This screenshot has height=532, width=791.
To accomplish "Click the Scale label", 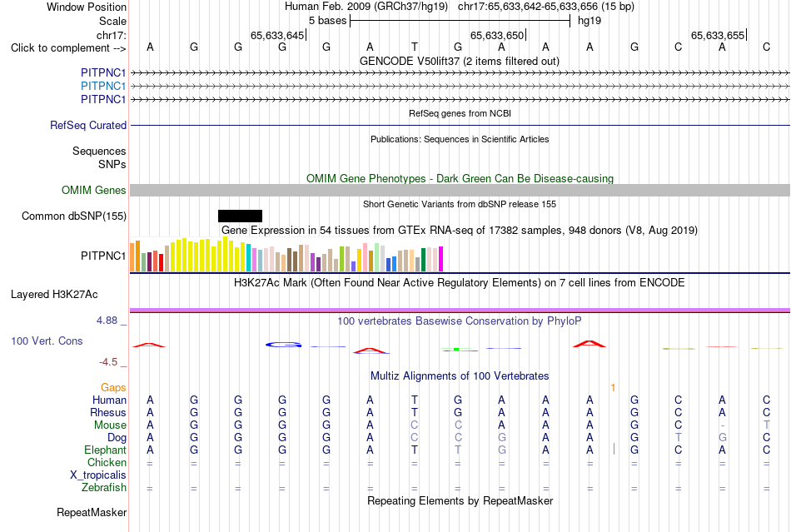I will pos(112,21).
